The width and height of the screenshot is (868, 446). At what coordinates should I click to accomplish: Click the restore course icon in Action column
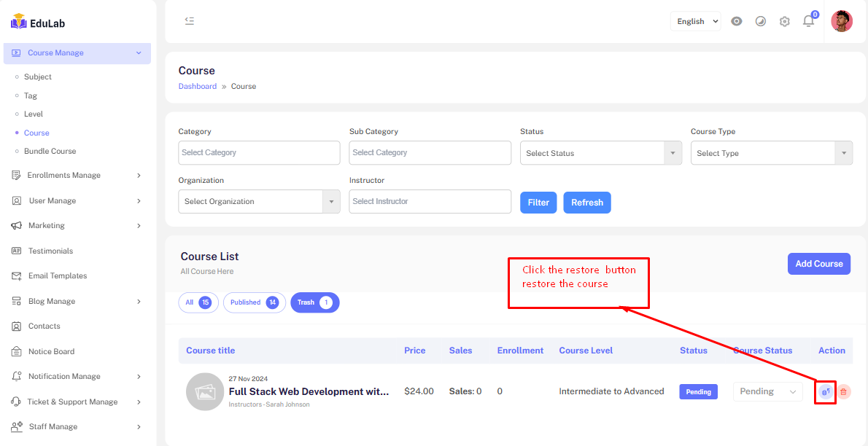(825, 392)
